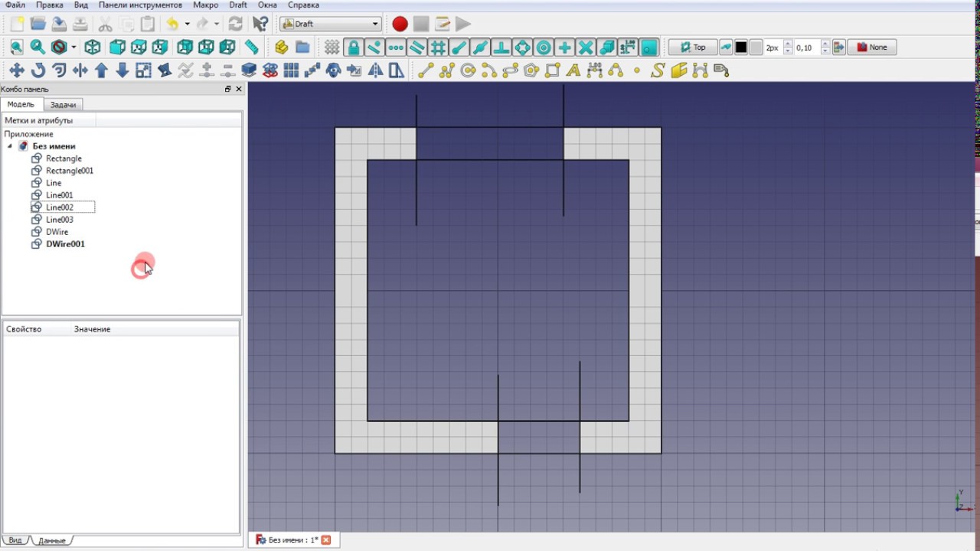Open the light gray face color swatch
The image size is (980, 551).
756,47
